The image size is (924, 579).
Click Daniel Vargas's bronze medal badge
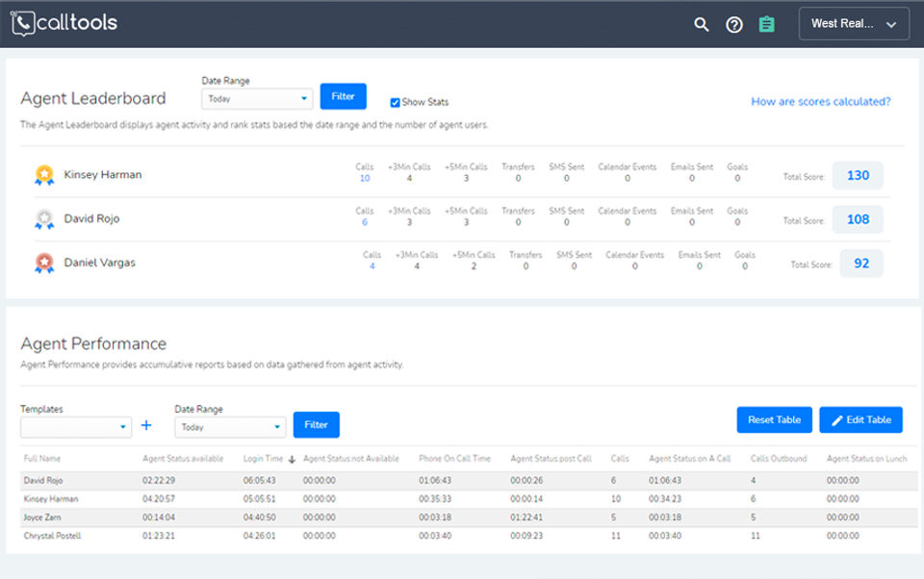click(x=44, y=263)
